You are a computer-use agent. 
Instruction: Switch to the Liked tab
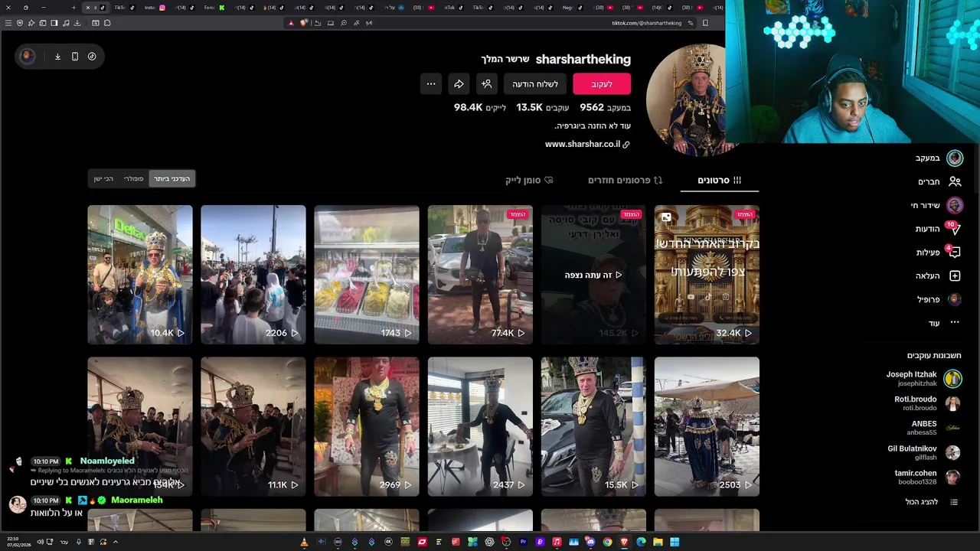(x=529, y=181)
